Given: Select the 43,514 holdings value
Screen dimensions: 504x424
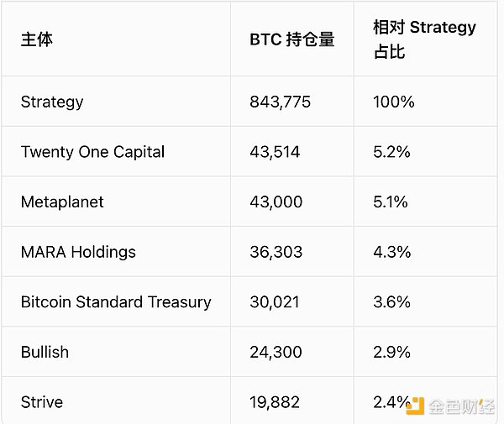Looking at the screenshot, I should pos(275,152).
